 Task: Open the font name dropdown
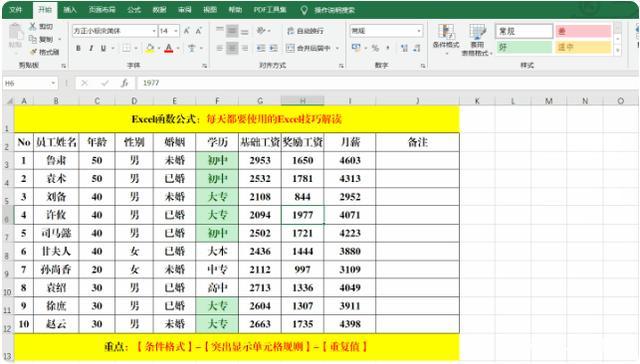pyautogui.click(x=154, y=31)
